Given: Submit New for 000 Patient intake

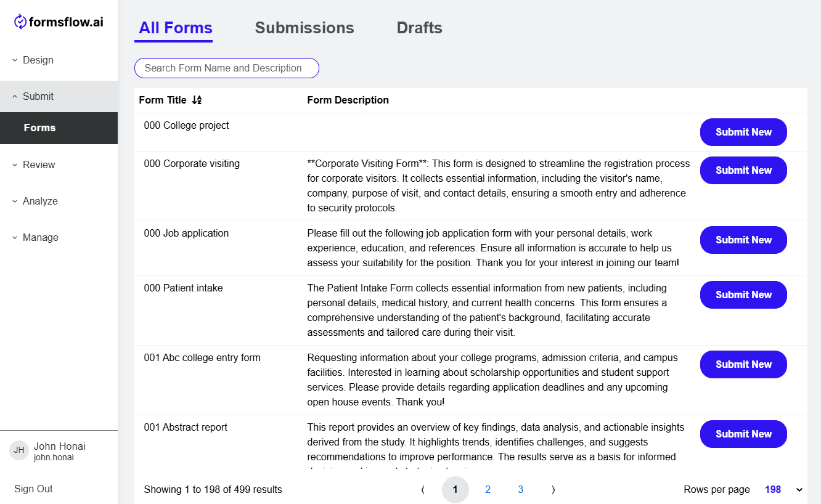Looking at the screenshot, I should click(x=743, y=295).
